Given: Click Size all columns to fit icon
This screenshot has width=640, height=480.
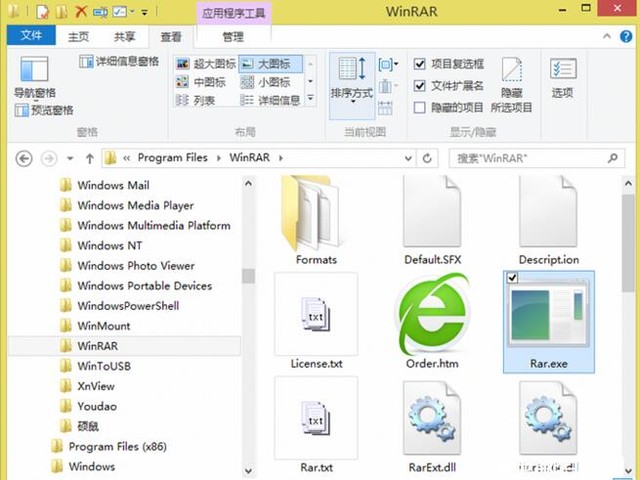Looking at the screenshot, I should coord(385,108).
